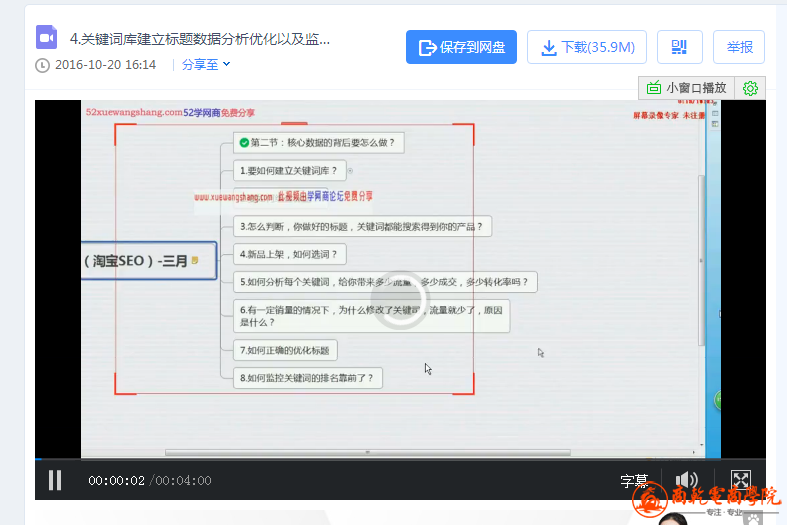Click the center loading play indicator
This screenshot has height=525, width=787.
pos(399,297)
